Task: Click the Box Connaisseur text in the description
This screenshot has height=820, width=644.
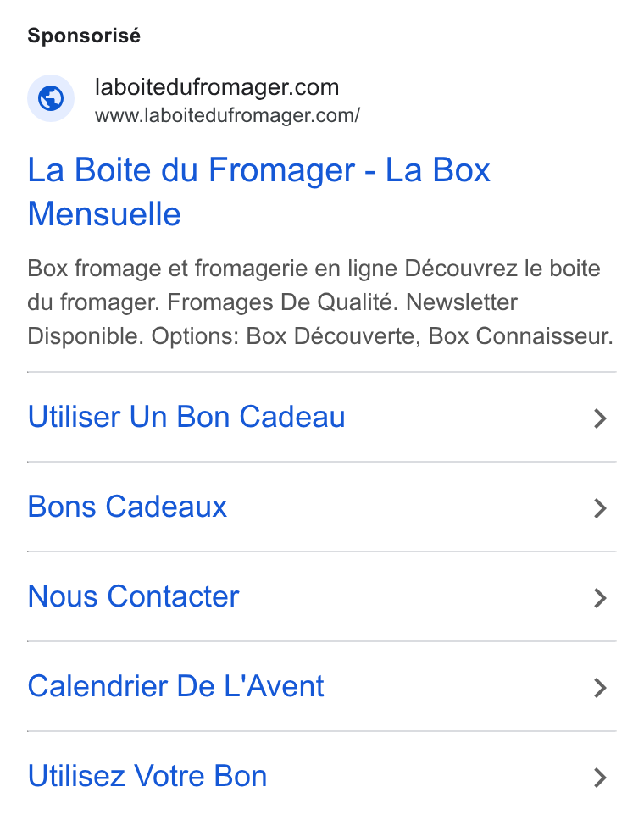Action: (x=520, y=336)
